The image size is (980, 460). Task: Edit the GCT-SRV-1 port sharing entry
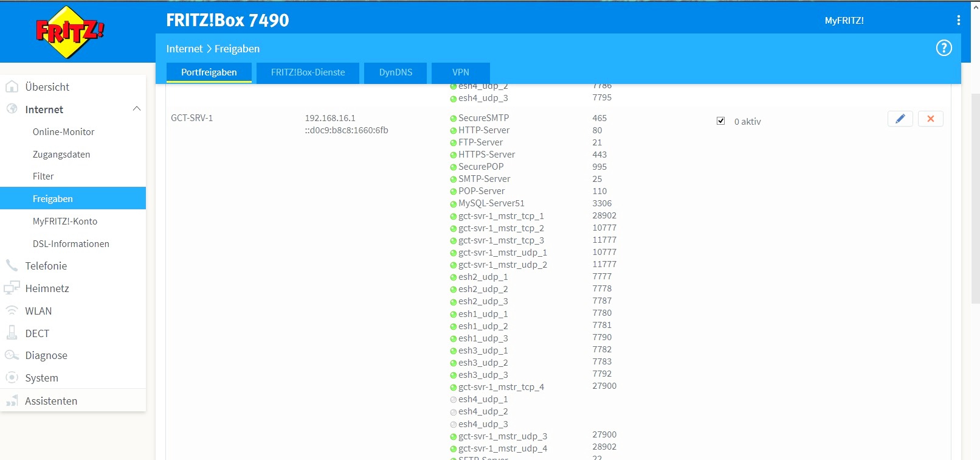tap(900, 119)
